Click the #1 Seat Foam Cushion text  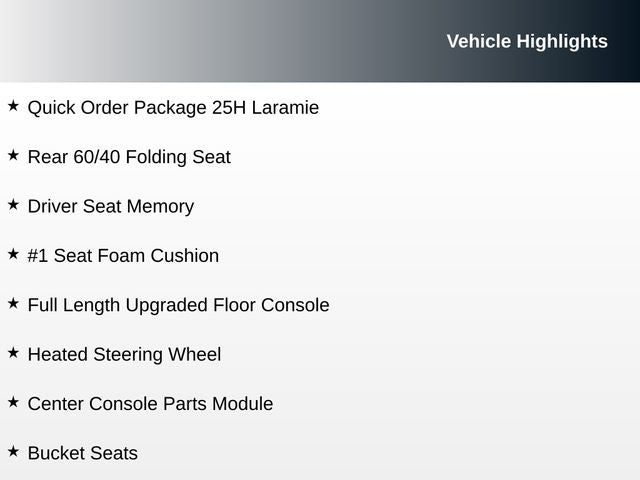[123, 256]
